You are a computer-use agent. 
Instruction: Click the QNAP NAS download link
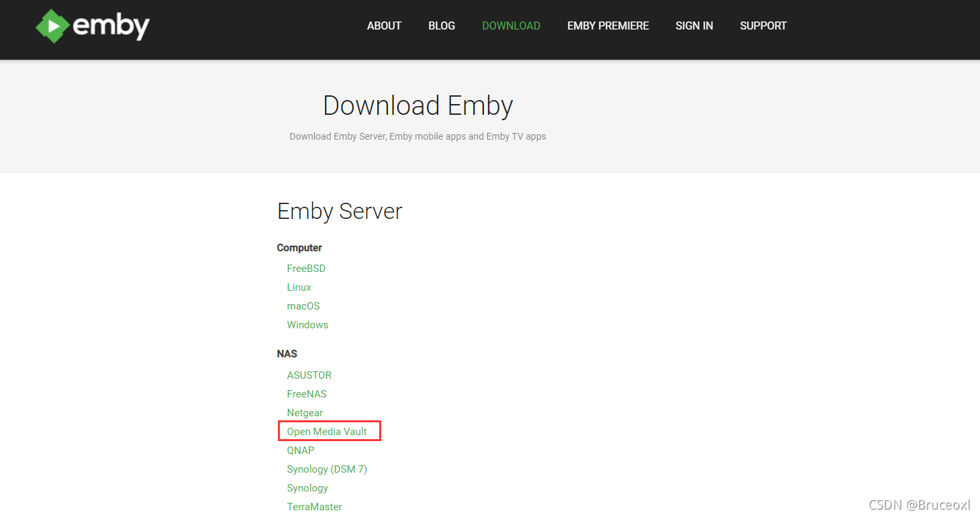[301, 451]
